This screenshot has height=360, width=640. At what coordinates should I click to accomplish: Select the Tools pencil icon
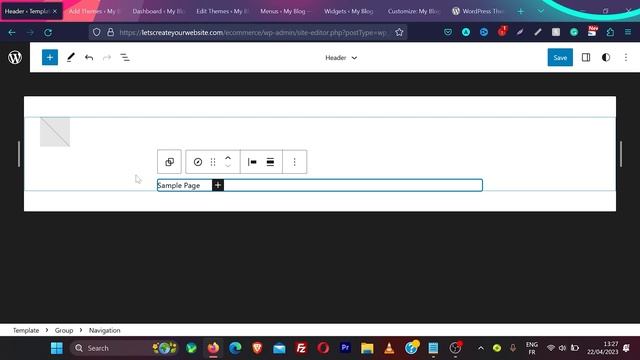[71, 58]
